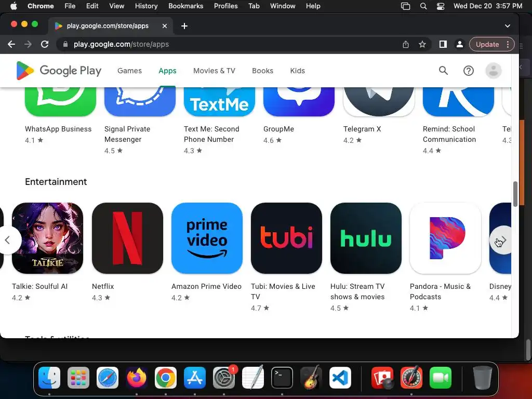Switch to the Movies & TV tab
The width and height of the screenshot is (532, 399).
(214, 71)
